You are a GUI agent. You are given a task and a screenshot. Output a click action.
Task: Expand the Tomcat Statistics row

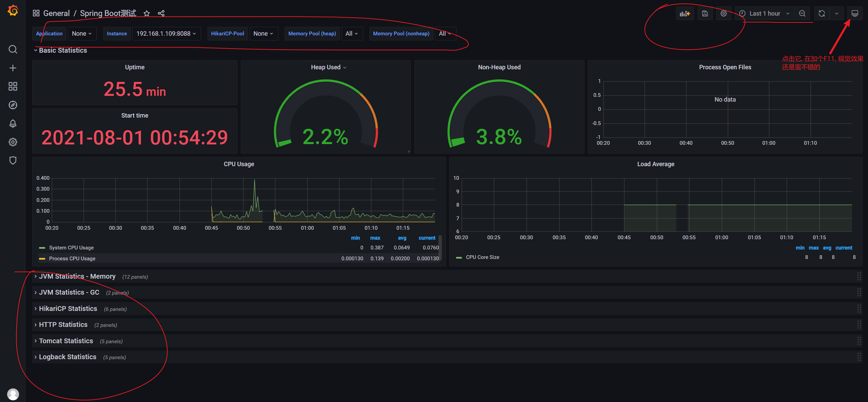pos(66,340)
